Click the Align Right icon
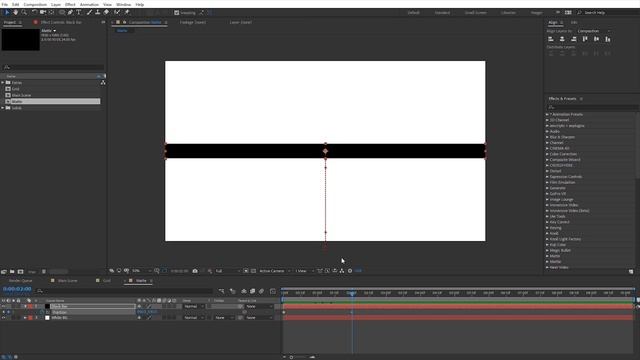The height and width of the screenshot is (360, 640). [573, 39]
